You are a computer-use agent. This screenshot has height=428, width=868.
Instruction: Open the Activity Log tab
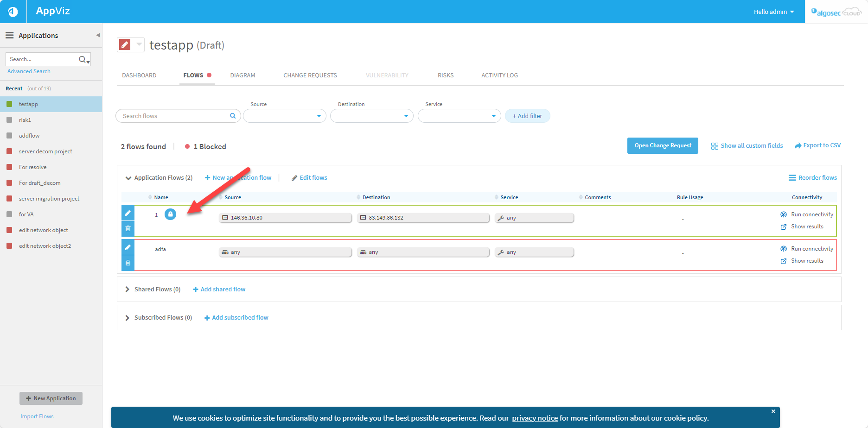point(499,75)
